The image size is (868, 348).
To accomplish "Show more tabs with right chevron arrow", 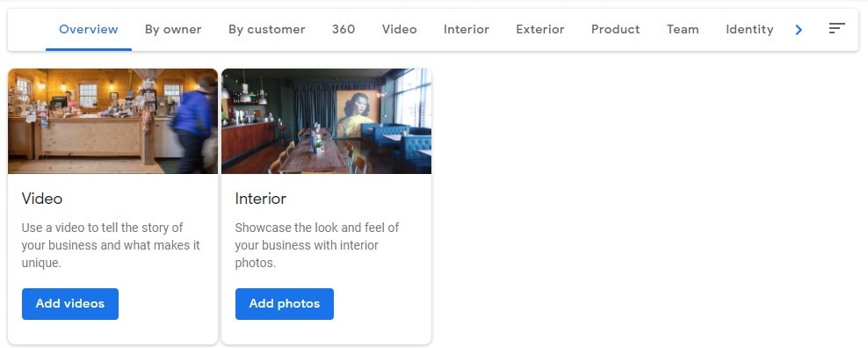I will [x=799, y=30].
